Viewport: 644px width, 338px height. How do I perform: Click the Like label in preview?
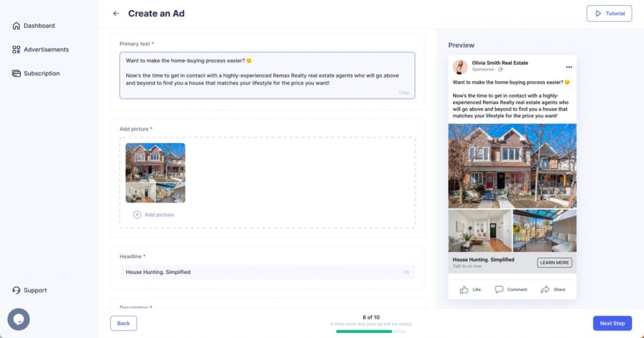coord(477,290)
